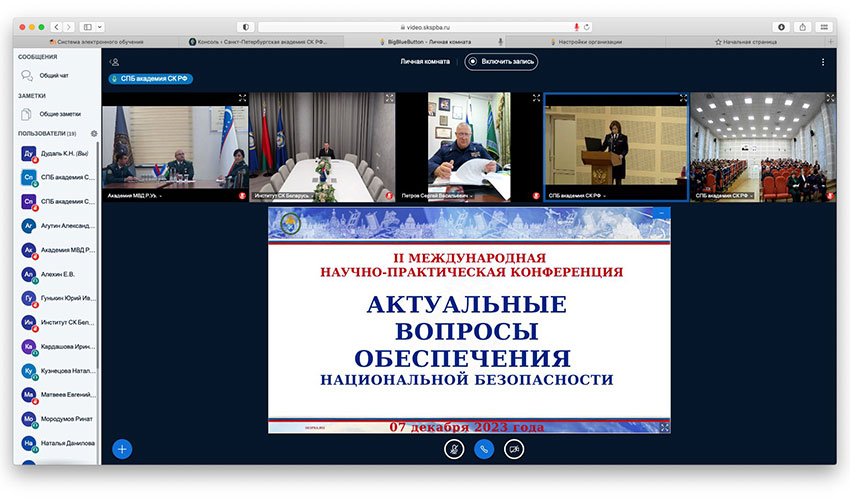This screenshot has width=850, height=500.
Task: Fullscreen the Академия МВД video tile
Action: (242, 98)
